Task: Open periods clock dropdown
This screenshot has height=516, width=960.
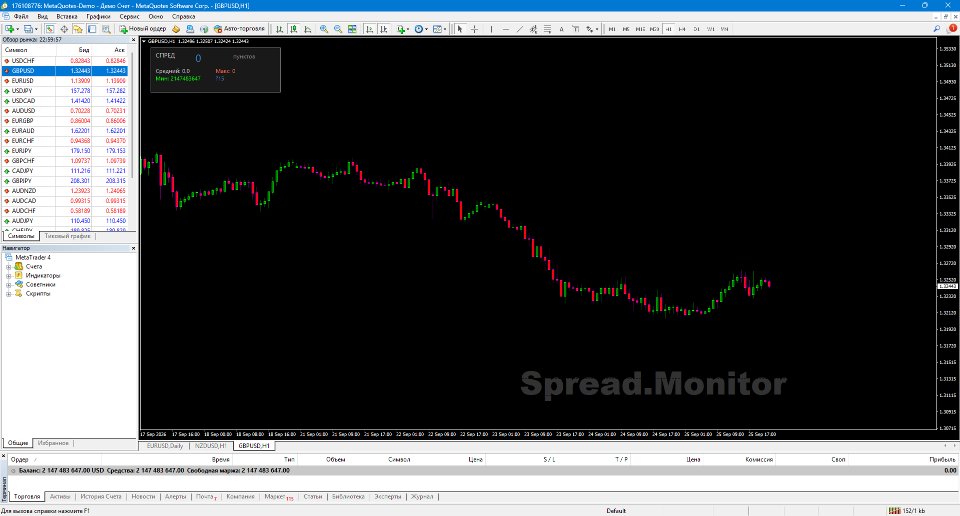Action: [x=421, y=29]
